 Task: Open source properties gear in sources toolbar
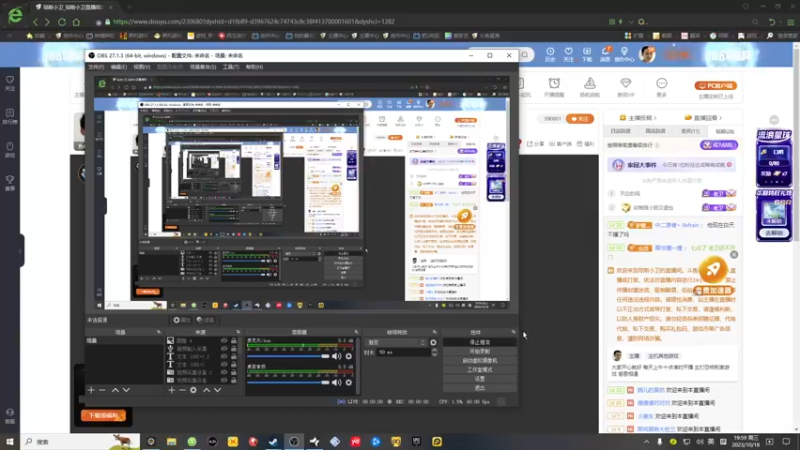click(x=193, y=390)
